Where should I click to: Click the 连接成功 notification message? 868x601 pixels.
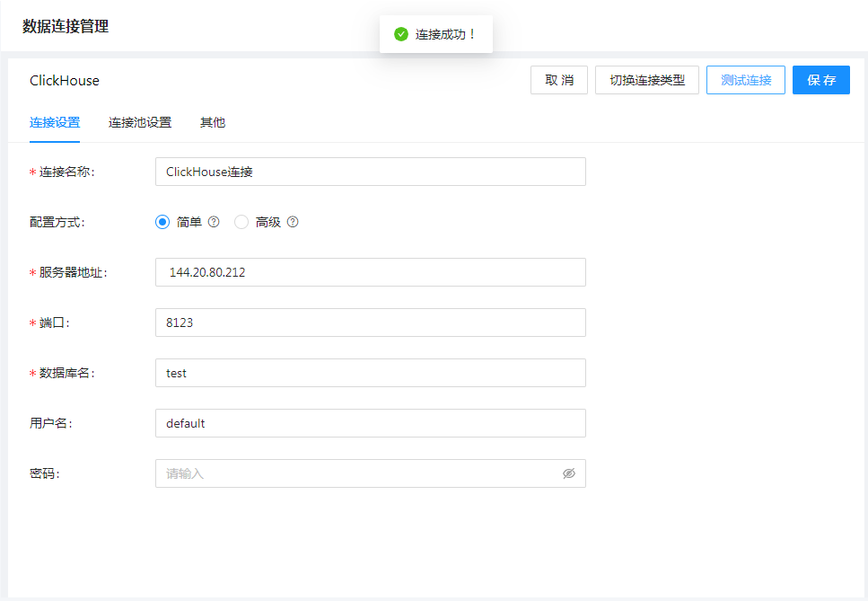(x=445, y=34)
